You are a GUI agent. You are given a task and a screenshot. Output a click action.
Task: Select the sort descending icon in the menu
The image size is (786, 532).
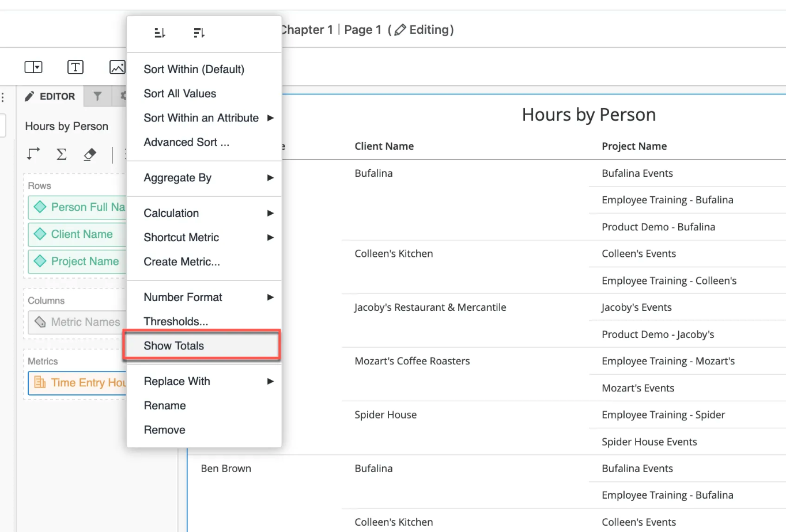click(x=199, y=33)
